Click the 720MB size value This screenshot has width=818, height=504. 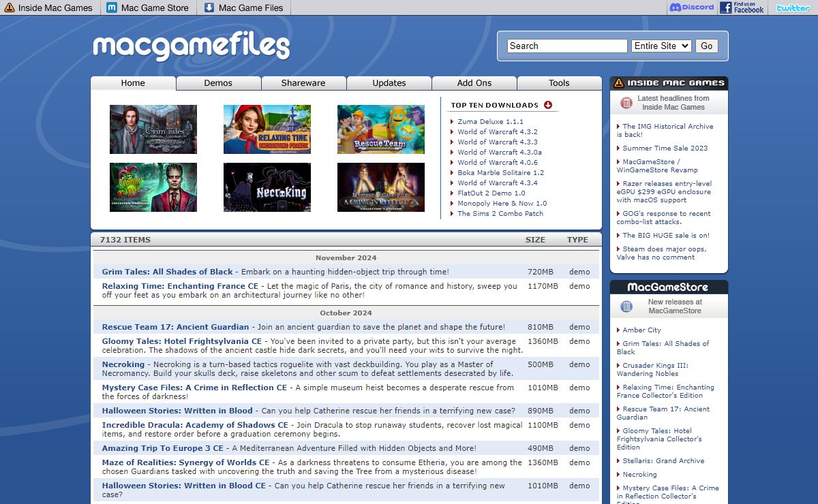tap(541, 272)
